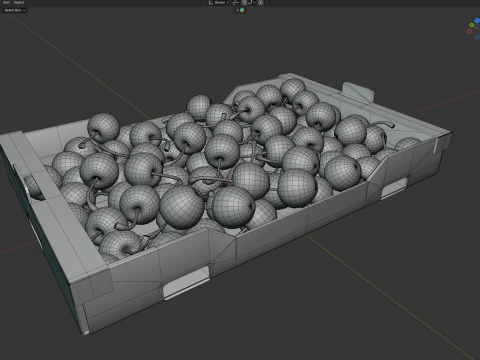Toggle proportional editing
Image resolution: width=480 pixels, height=360 pixels.
(261, 2)
